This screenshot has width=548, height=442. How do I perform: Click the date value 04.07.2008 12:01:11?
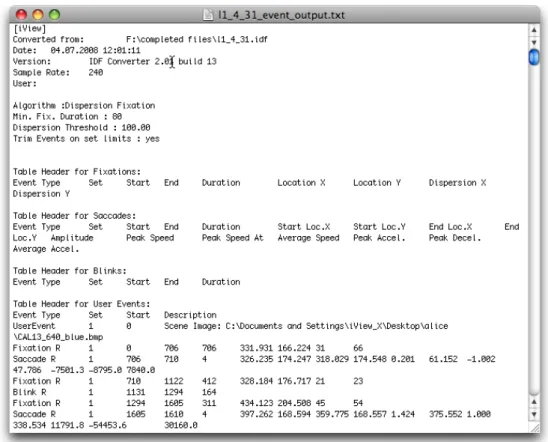pyautogui.click(x=95, y=50)
